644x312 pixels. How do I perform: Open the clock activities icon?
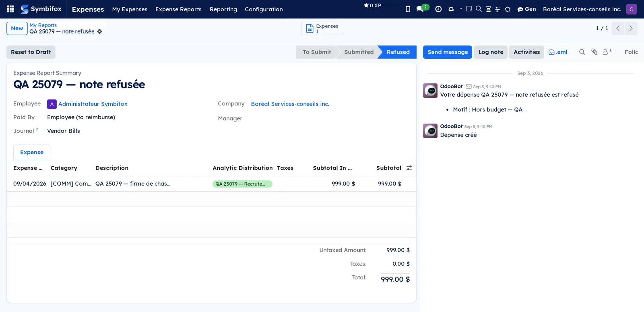tap(438, 9)
